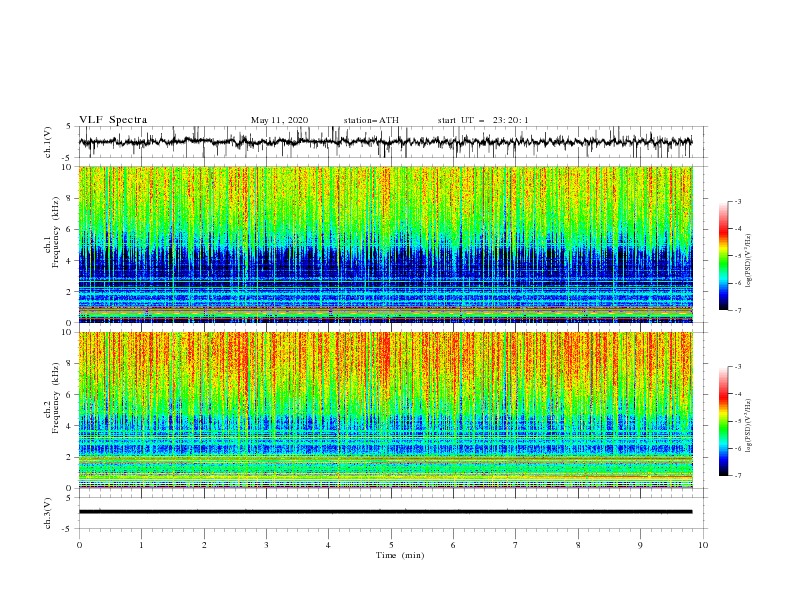Click the ch.3 flat black waveform trace
Image resolution: width=792 pixels, height=612 pixels.
(x=385, y=512)
